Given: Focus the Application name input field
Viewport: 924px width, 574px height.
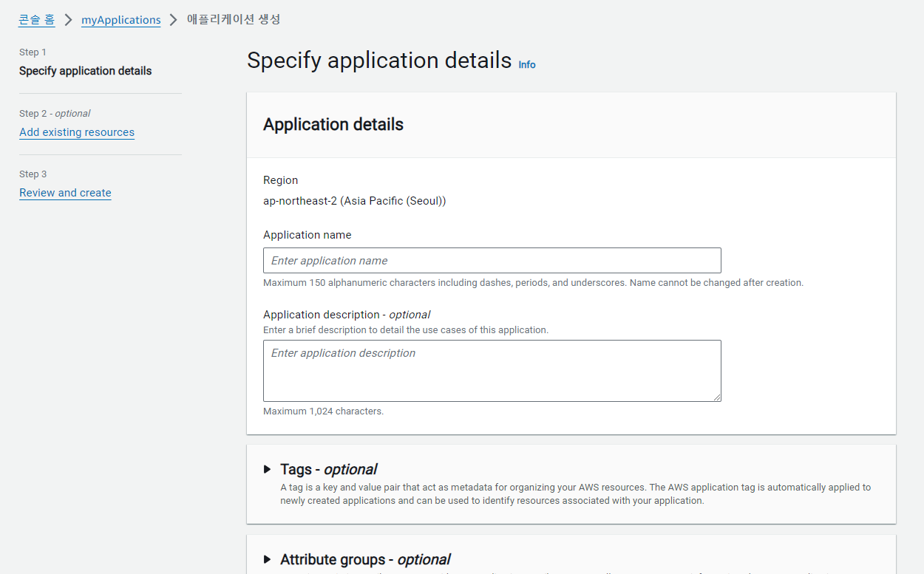Looking at the screenshot, I should point(492,261).
